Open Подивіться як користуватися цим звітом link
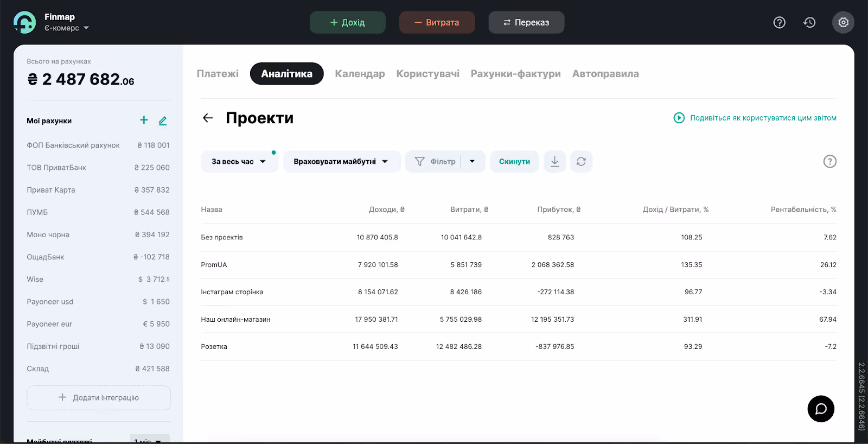The height and width of the screenshot is (444, 868). pyautogui.click(x=763, y=118)
